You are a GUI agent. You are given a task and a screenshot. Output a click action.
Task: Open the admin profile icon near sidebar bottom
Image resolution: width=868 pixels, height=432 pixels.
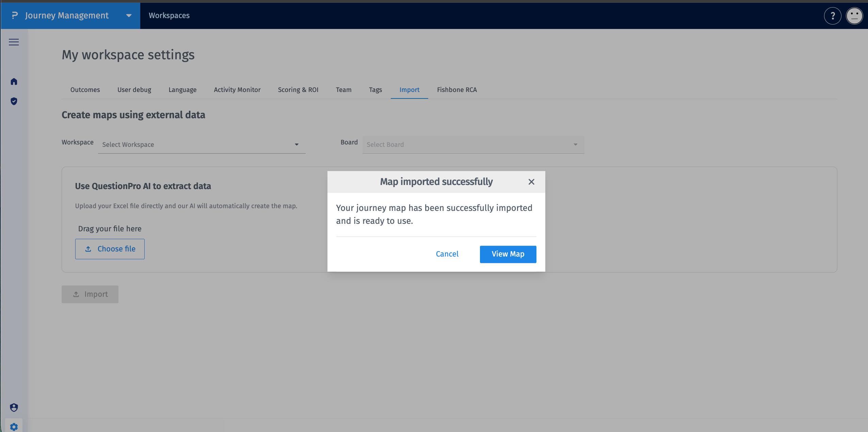tap(14, 407)
